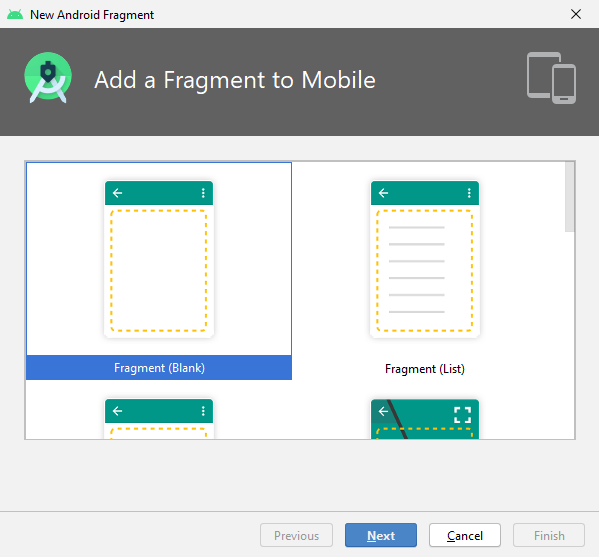Click overflow dots in Fragment (List) preview
Viewport: 599px width, 557px height.
coord(469,193)
